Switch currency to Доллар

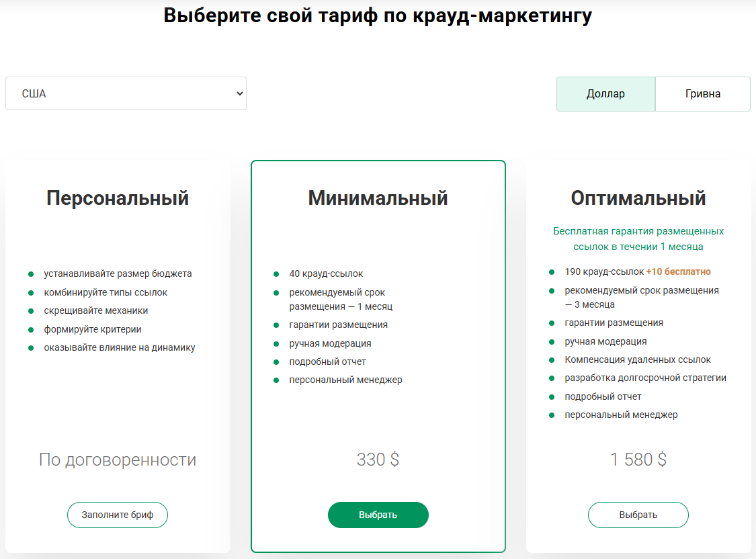605,93
